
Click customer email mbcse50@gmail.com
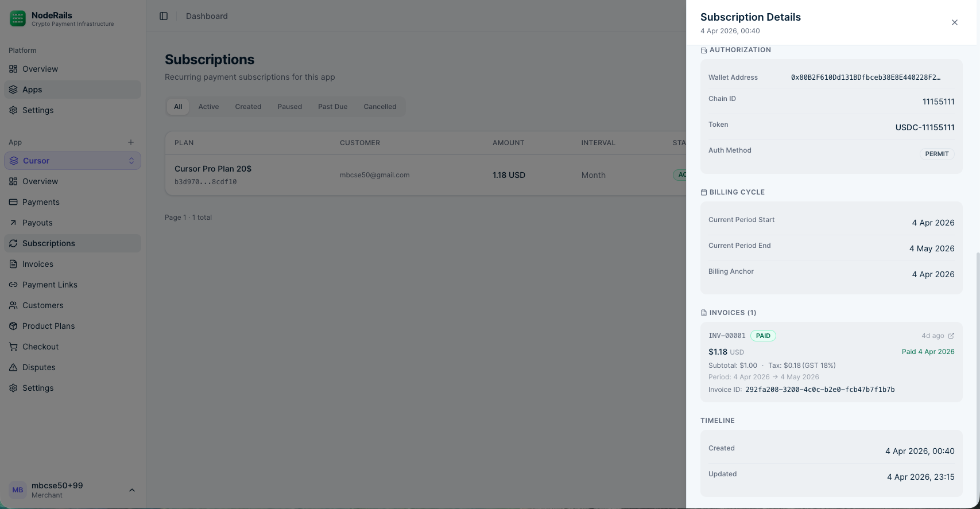(374, 175)
